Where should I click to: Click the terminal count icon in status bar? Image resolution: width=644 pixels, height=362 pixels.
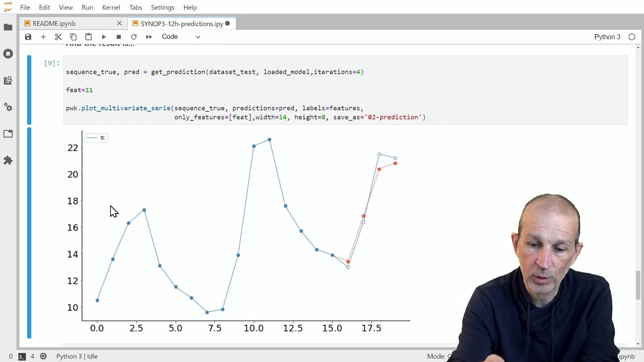pos(22,356)
